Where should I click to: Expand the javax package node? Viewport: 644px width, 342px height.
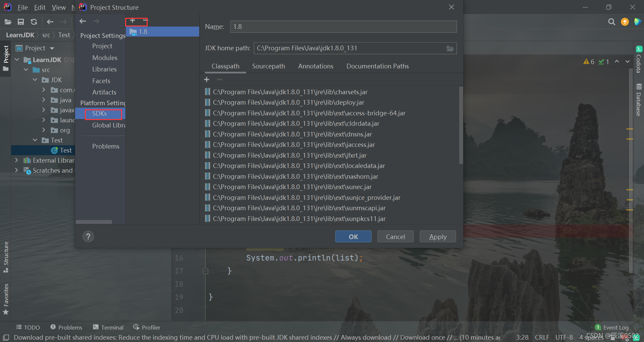[x=44, y=110]
